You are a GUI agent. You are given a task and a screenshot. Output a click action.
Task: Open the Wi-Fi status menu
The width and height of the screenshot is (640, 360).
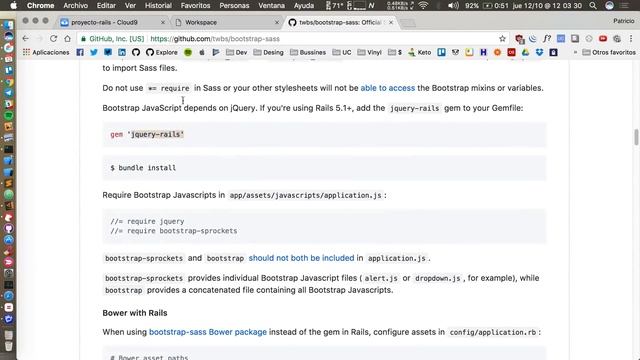click(x=423, y=6)
